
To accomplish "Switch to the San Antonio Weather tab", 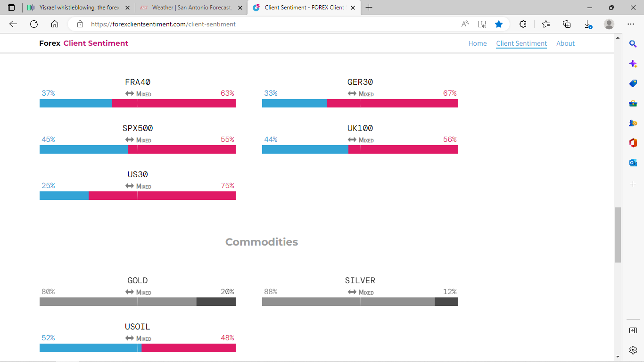I will (191, 8).
